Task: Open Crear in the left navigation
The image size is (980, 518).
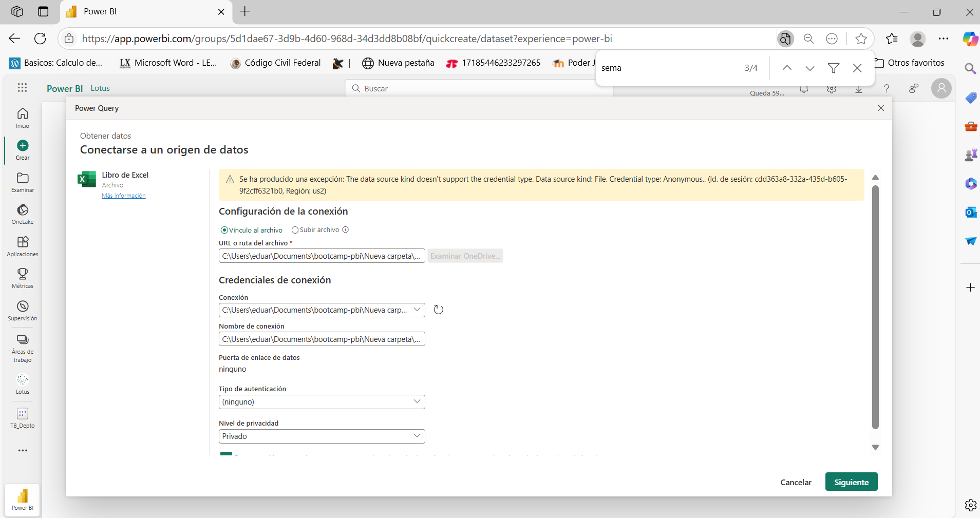Action: 23,150
